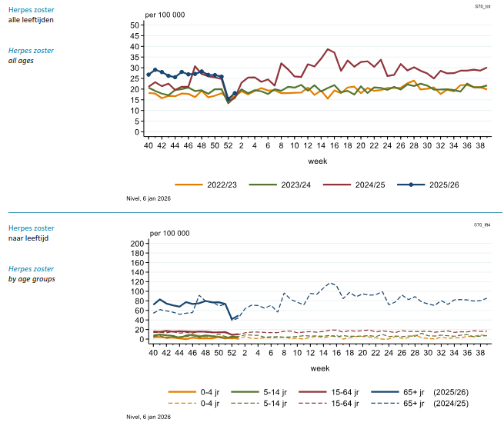Click the solid orange 0-4 jr legend line
This screenshot has width=504, height=429.
pos(182,392)
